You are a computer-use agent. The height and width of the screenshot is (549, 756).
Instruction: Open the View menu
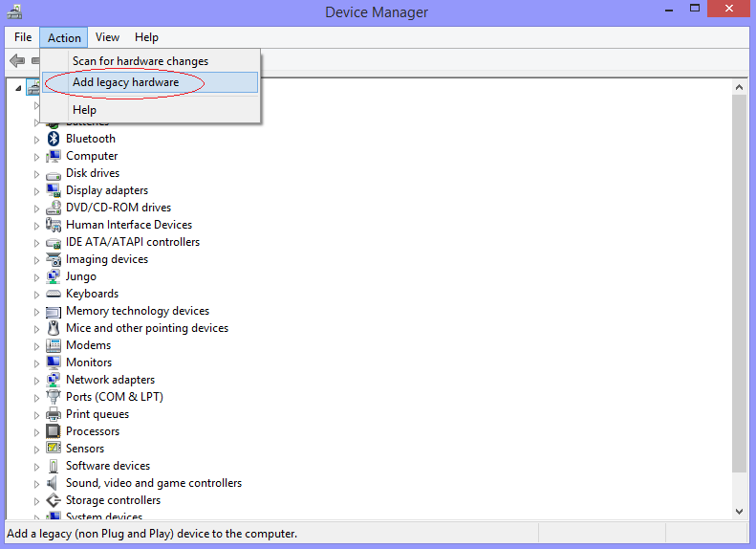point(107,37)
